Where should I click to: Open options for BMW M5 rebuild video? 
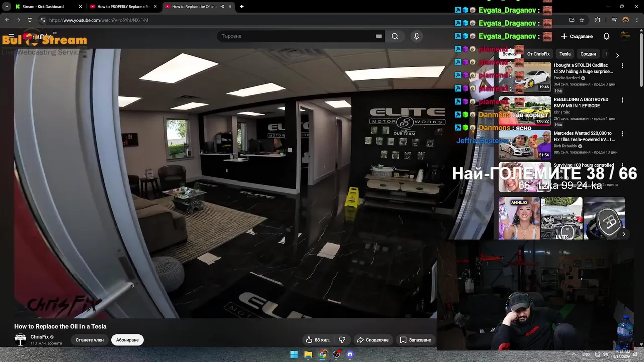(x=622, y=100)
